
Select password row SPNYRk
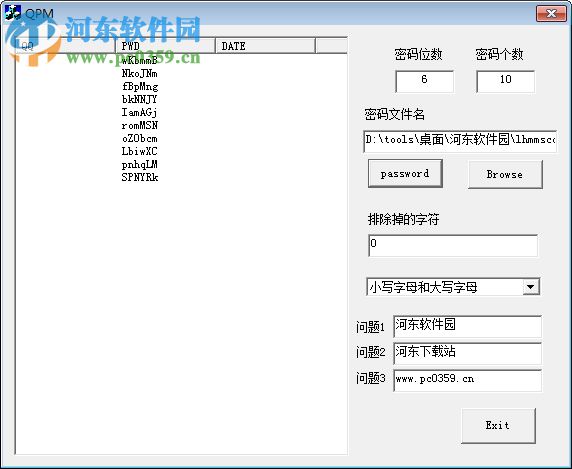[140, 177]
